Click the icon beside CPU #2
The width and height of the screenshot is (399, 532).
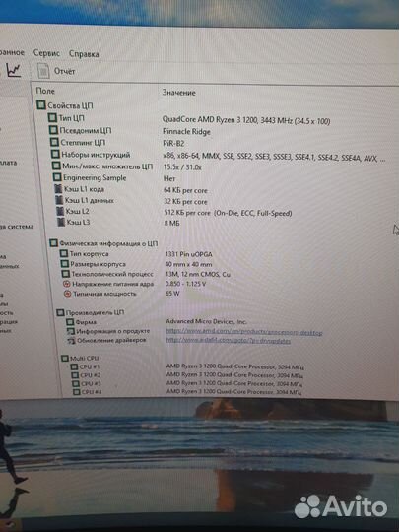(75, 375)
